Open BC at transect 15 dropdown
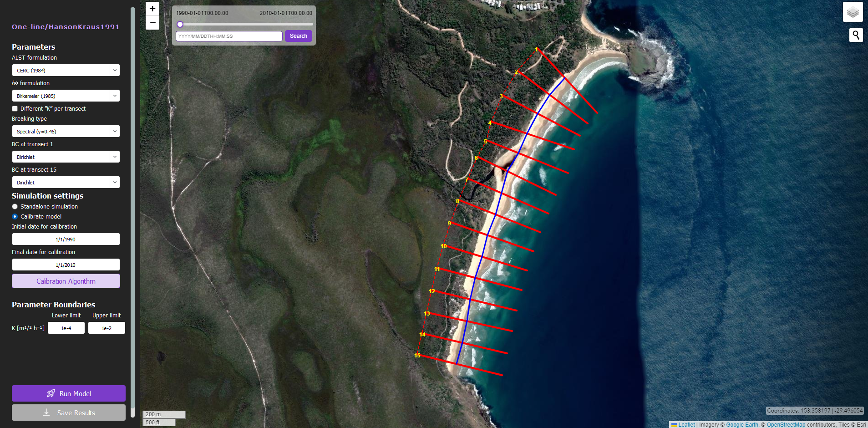Screen dimensions: 868x428 pos(66,183)
